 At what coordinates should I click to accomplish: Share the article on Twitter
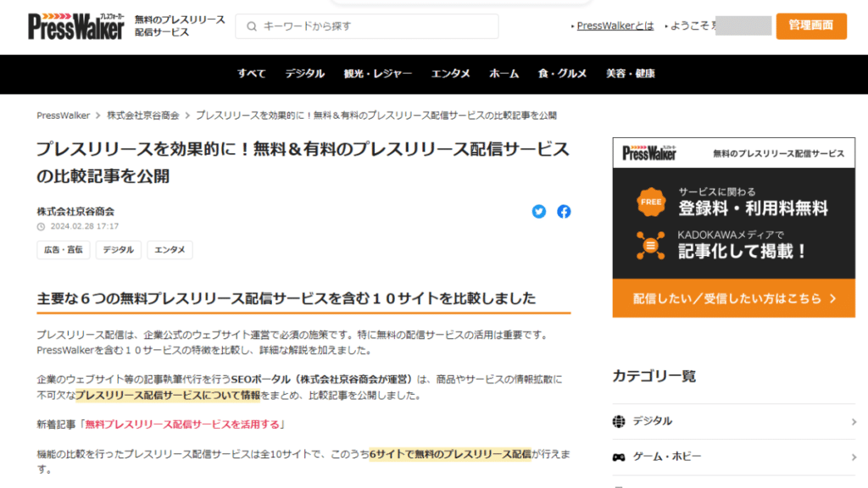(x=539, y=212)
